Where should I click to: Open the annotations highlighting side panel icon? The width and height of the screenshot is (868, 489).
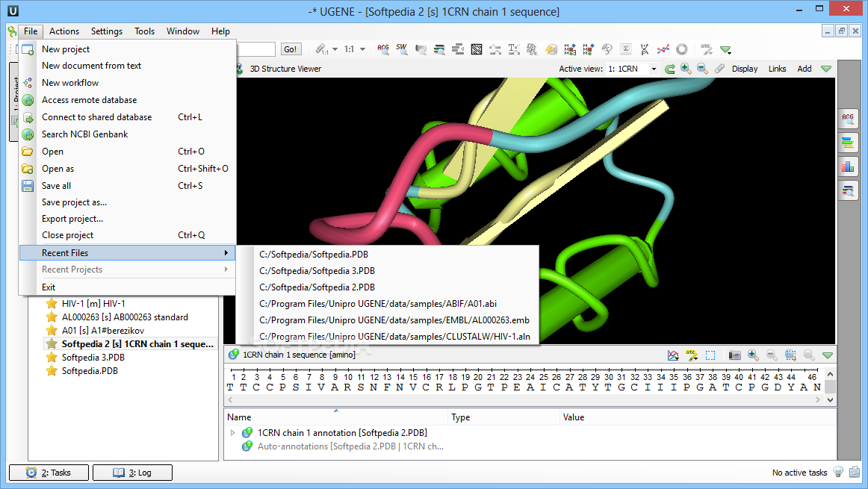848,143
